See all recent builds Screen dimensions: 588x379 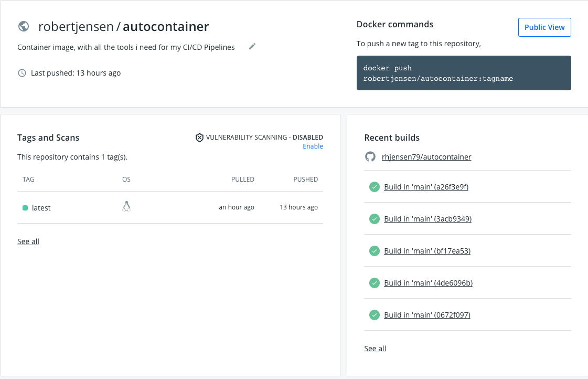coord(375,349)
